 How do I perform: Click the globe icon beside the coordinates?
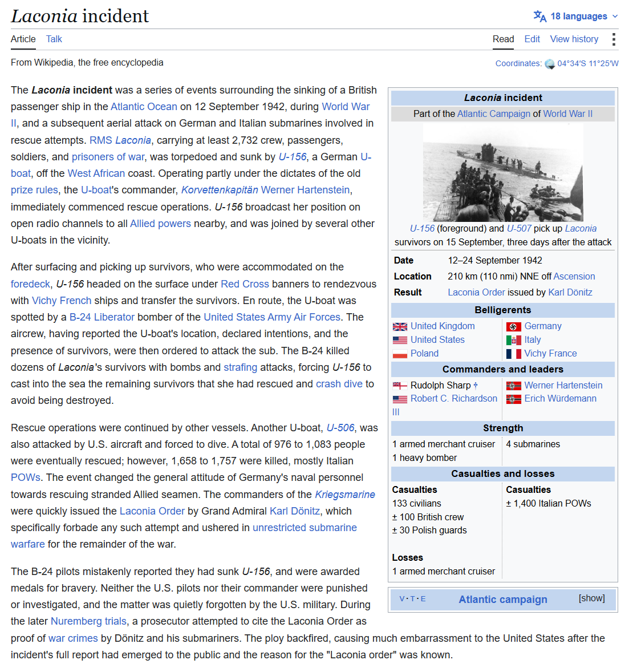pyautogui.click(x=550, y=64)
